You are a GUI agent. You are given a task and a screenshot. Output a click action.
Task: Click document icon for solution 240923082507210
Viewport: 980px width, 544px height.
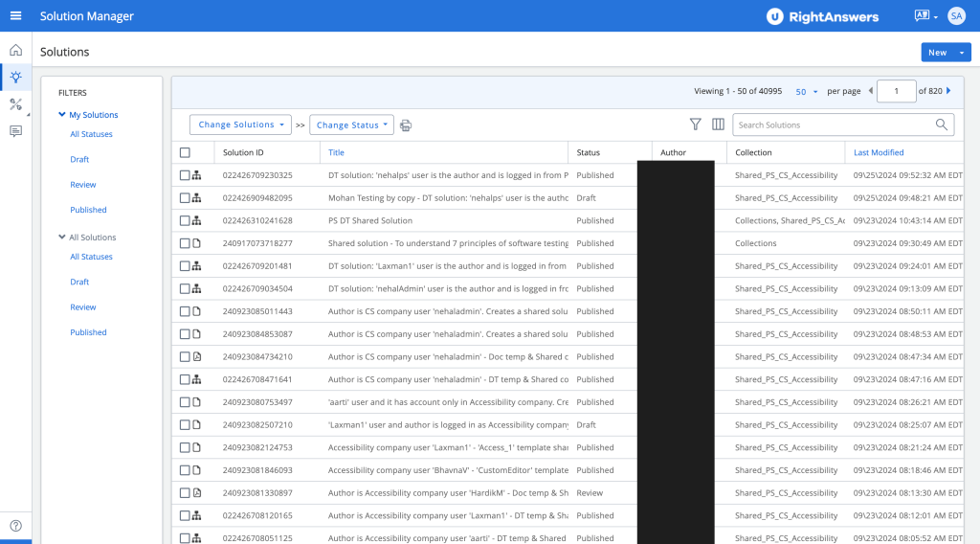pos(197,424)
